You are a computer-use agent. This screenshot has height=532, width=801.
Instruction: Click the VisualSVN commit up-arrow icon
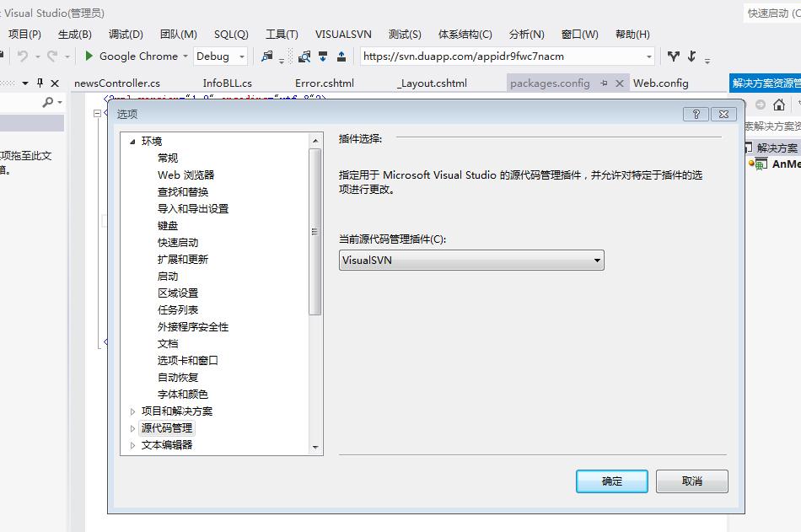click(x=341, y=56)
